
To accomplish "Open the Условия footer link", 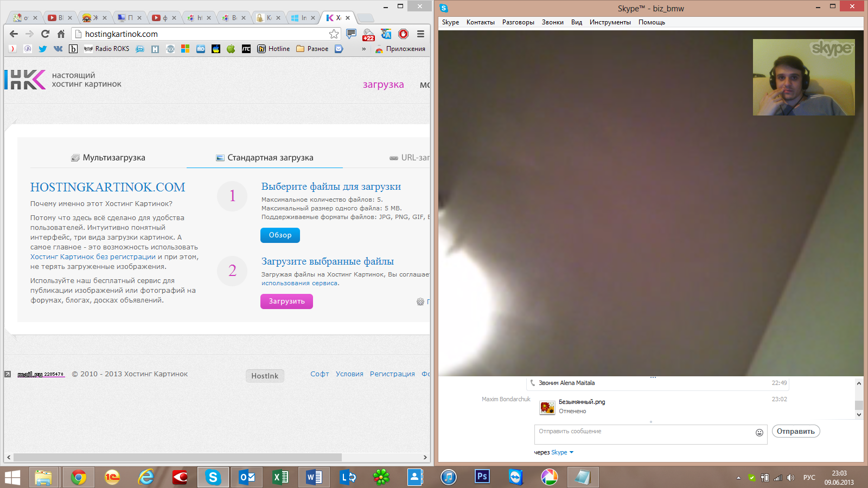I will (x=349, y=374).
